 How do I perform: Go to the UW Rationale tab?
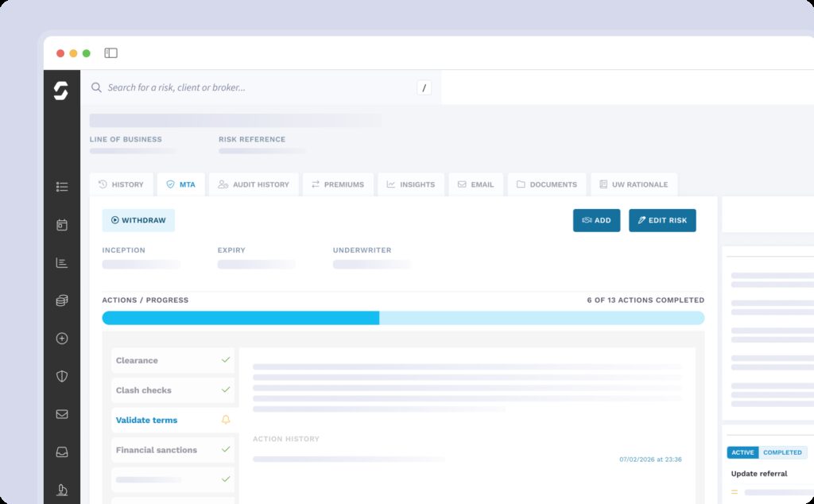point(634,184)
